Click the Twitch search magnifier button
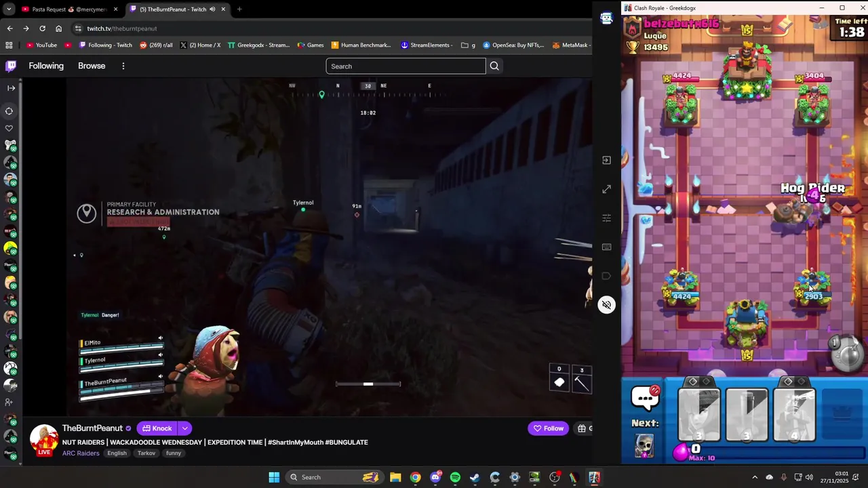 (494, 66)
